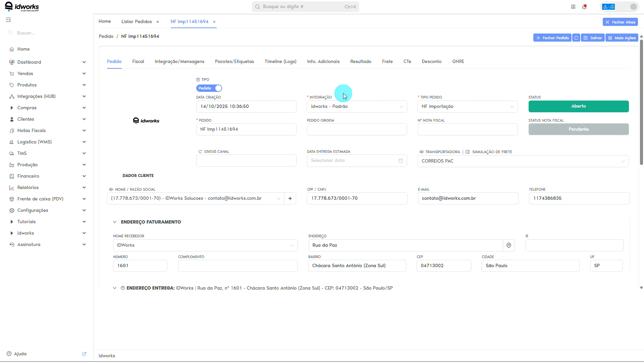Click the Simulação de Frete icon
This screenshot has width=644, height=362.
[468, 152]
